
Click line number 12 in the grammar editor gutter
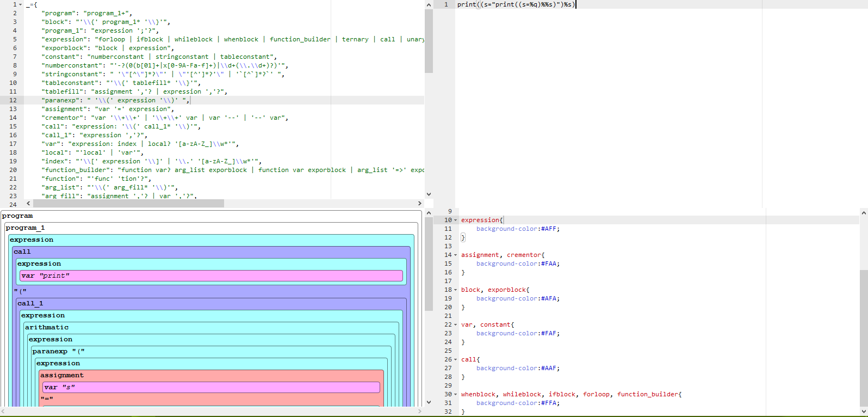coord(13,100)
